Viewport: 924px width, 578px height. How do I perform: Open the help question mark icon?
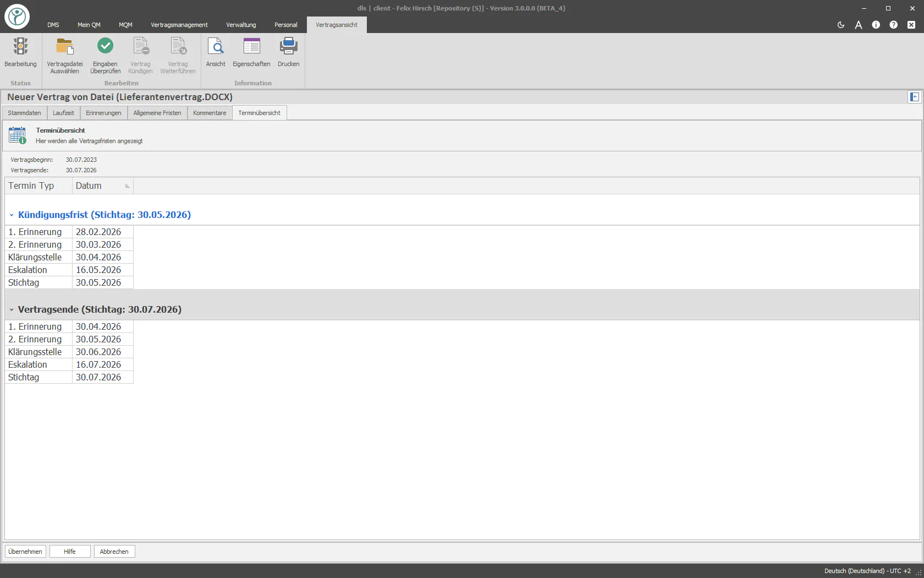pos(894,25)
